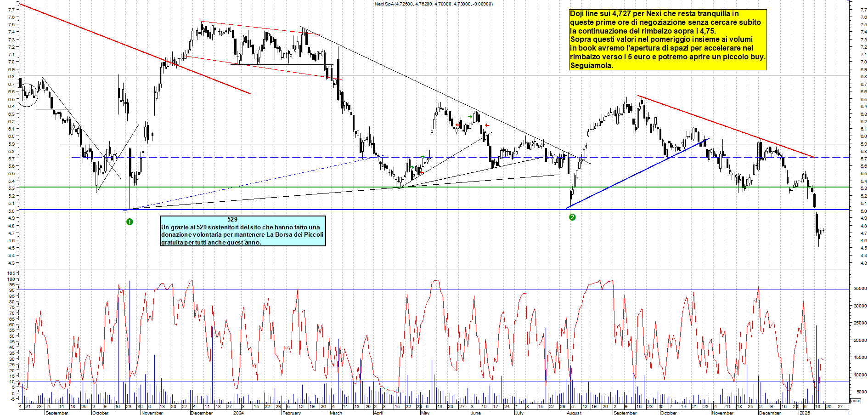Click the number 529 heading in cyan box
The image size is (868, 415).
[232, 219]
